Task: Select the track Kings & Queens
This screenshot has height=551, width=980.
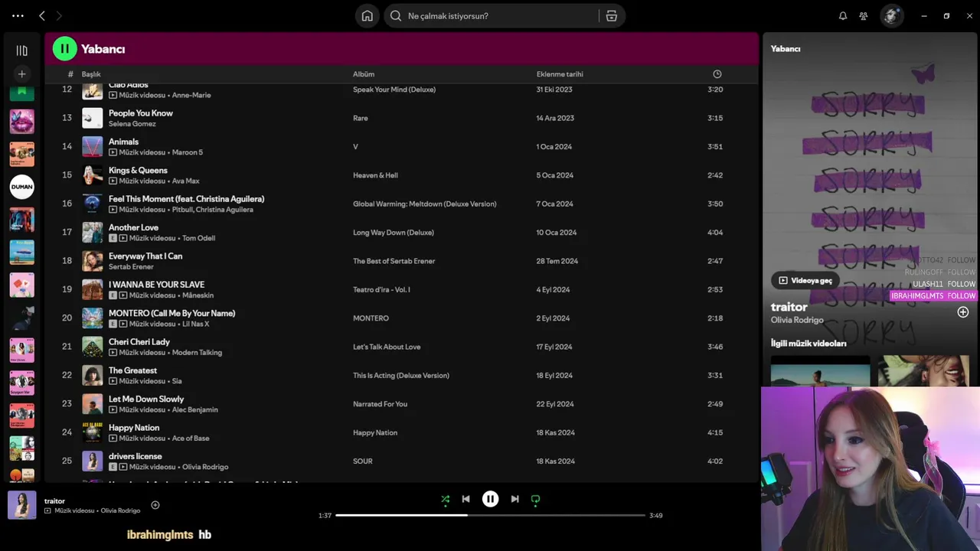Action: coord(138,171)
